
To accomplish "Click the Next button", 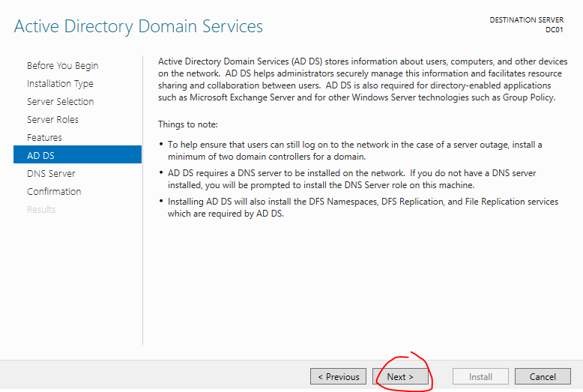I will (x=400, y=376).
